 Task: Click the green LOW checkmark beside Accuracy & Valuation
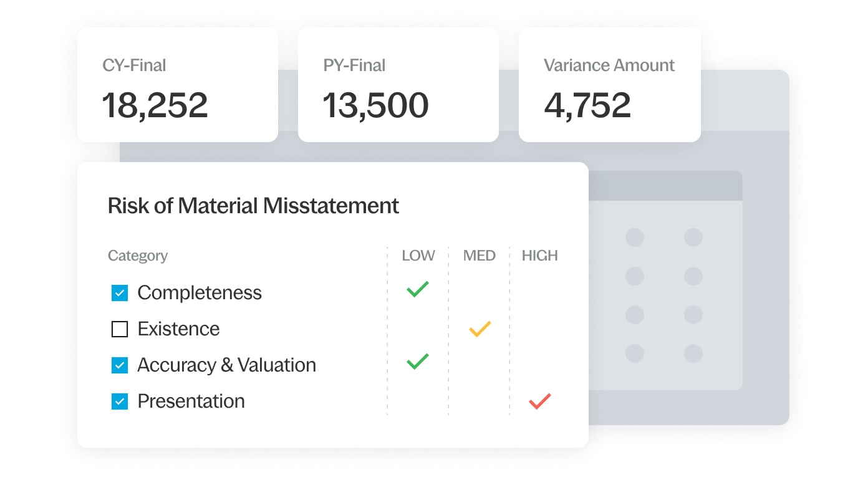(x=417, y=360)
